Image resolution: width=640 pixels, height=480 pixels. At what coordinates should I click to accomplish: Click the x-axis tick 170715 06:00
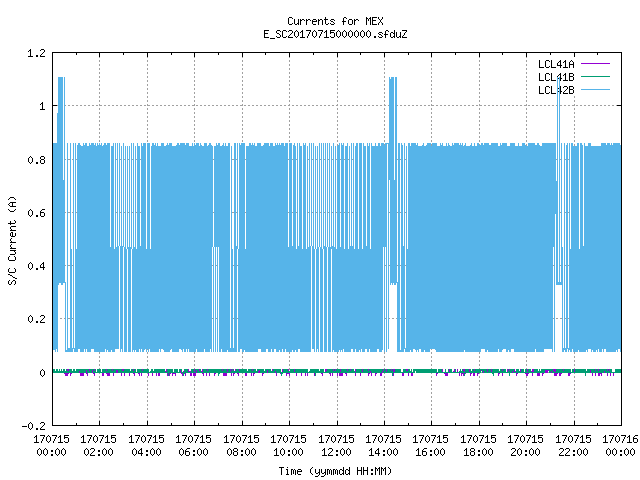pos(194,446)
